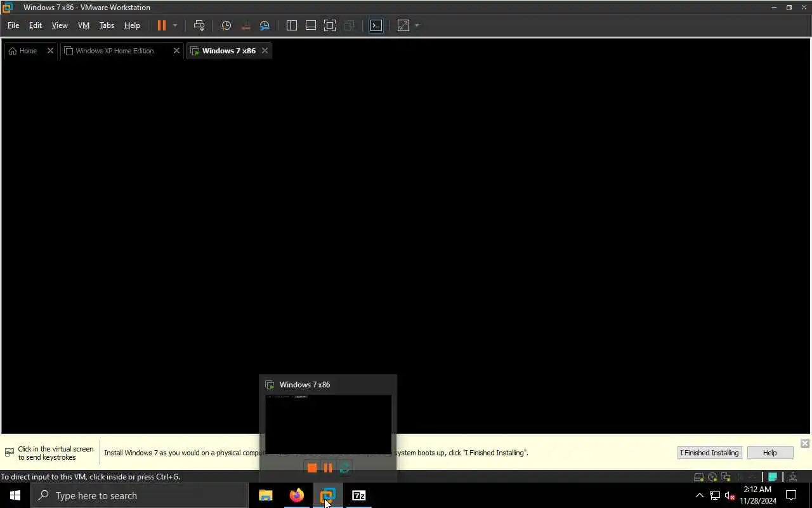Open the File menu

tap(13, 25)
